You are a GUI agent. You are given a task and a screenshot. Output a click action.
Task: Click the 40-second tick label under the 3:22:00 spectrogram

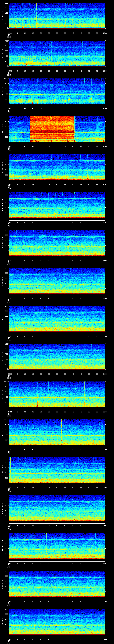click(x=73, y=336)
